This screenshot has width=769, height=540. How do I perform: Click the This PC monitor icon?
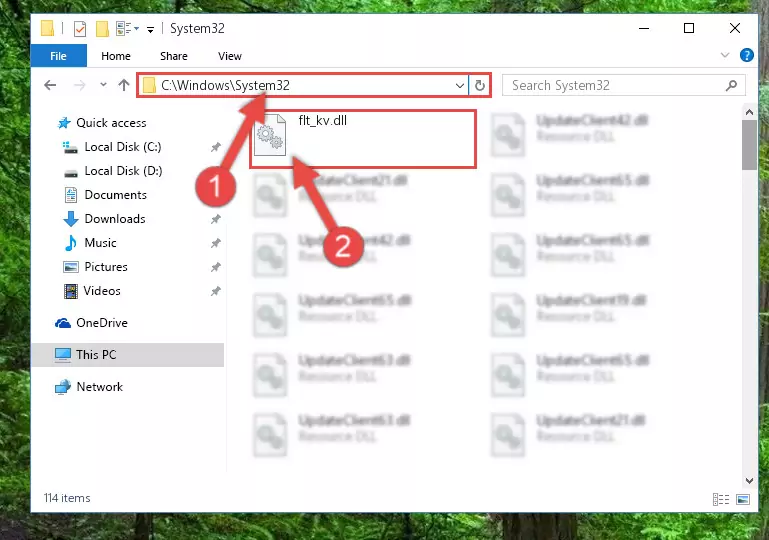click(x=63, y=355)
